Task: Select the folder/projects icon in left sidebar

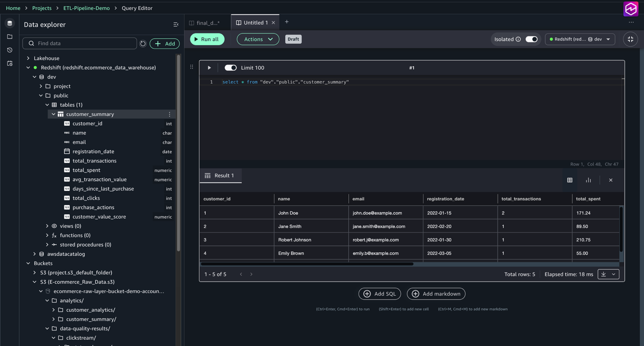Action: coord(10,36)
